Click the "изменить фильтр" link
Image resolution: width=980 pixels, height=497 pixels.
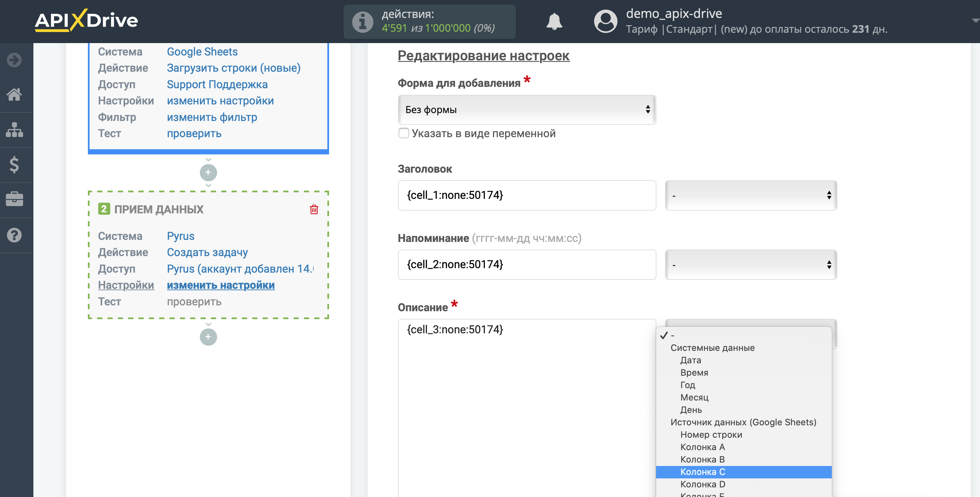(x=212, y=117)
